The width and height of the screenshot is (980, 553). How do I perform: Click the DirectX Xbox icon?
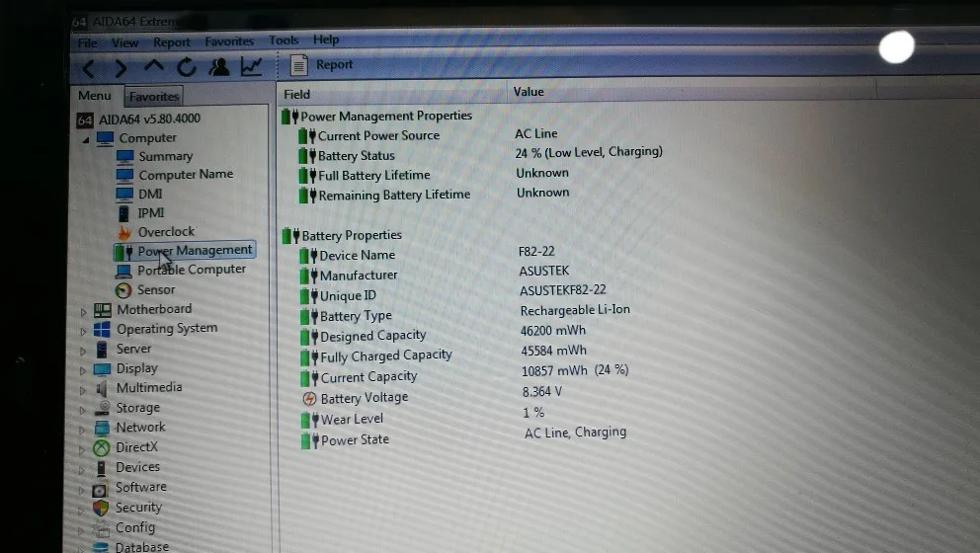coord(101,447)
